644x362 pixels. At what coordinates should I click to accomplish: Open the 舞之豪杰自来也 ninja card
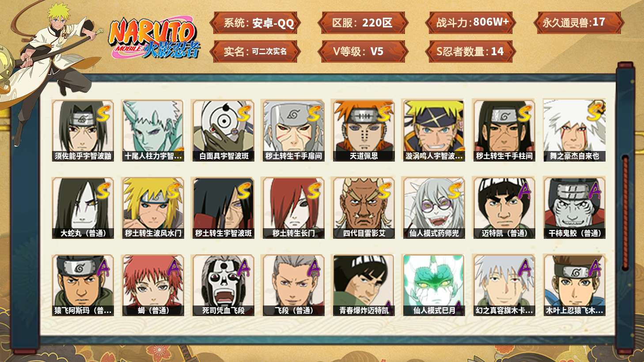(x=574, y=130)
